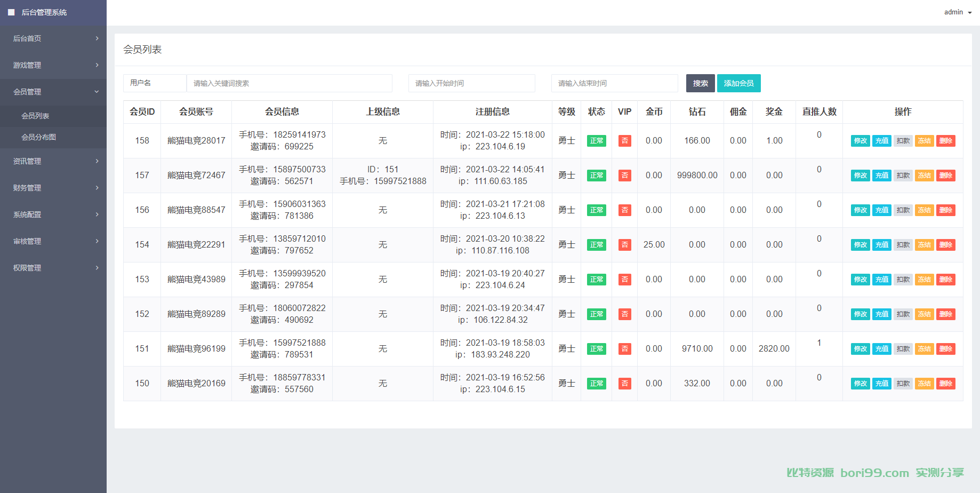Viewport: 980px width, 493px height.
Task: Click 充值 for member ID 157
Action: click(882, 176)
